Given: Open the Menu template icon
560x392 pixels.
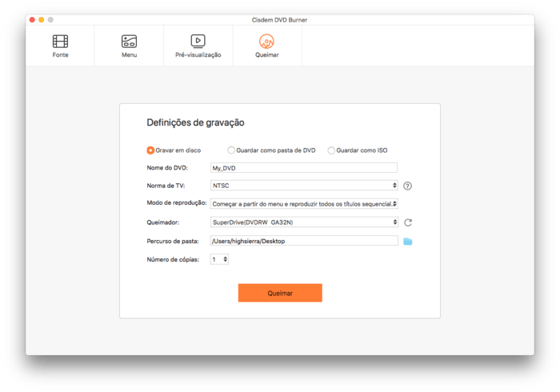Looking at the screenshot, I should tap(129, 41).
